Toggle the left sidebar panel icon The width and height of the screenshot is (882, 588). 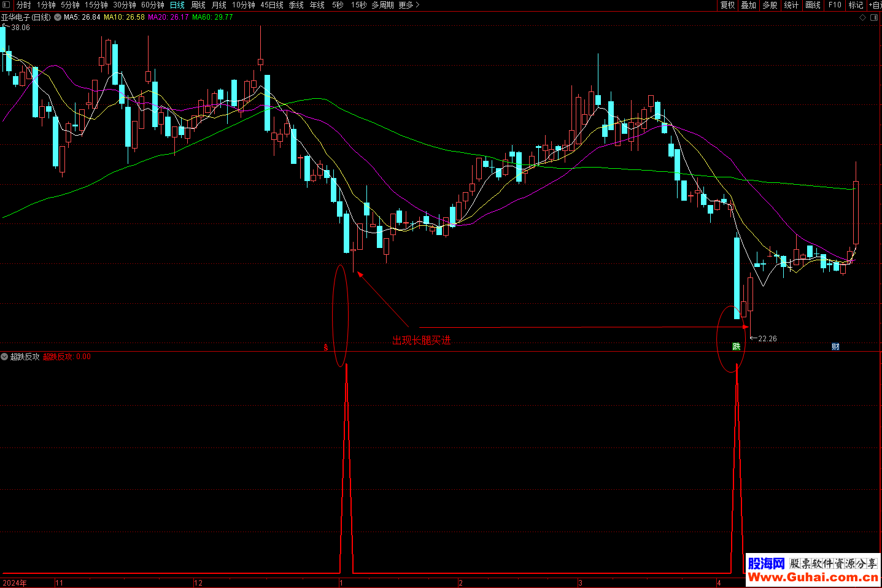click(6, 5)
